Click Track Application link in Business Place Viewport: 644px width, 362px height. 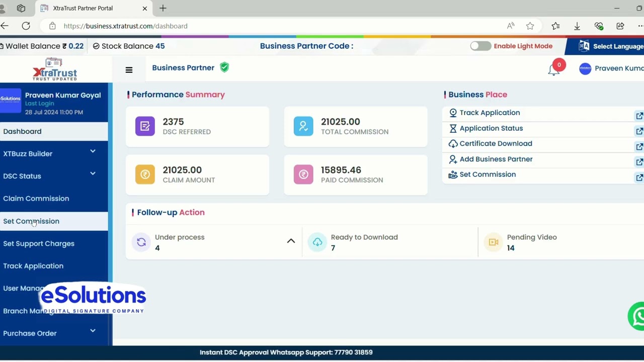point(490,113)
